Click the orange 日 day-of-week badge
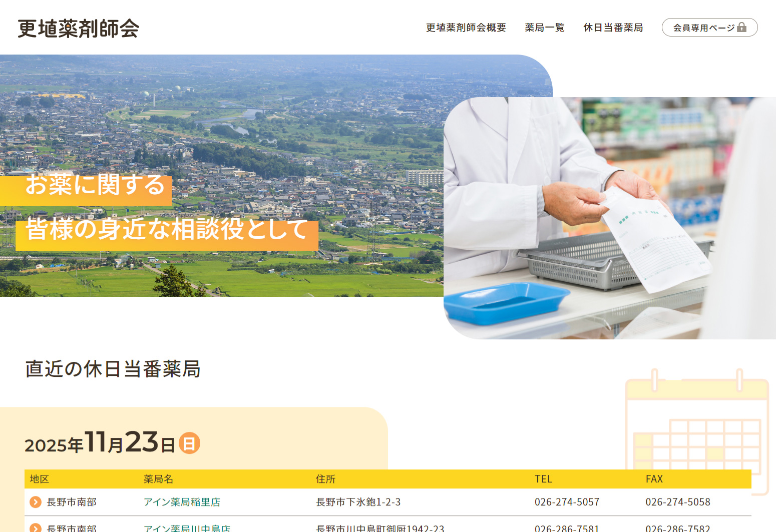 click(x=189, y=443)
